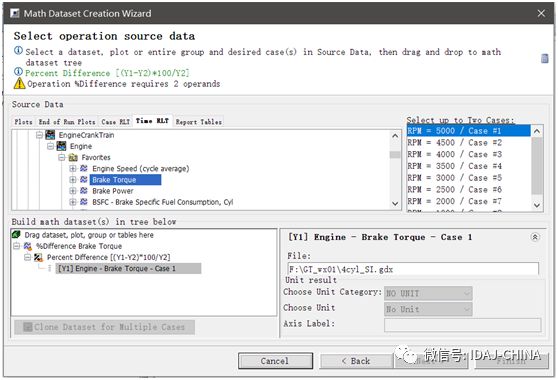
Task: Select the Time RLT tab
Action: coord(152,121)
